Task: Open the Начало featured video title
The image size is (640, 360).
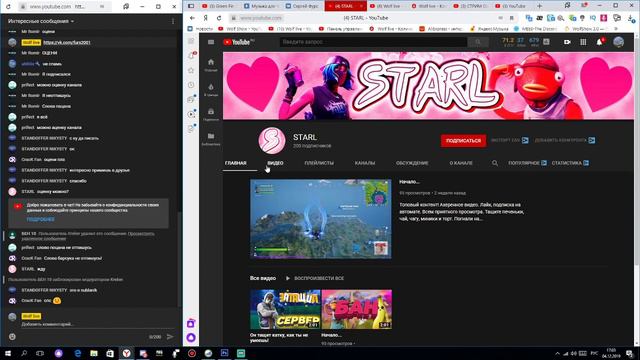Action: (409, 182)
